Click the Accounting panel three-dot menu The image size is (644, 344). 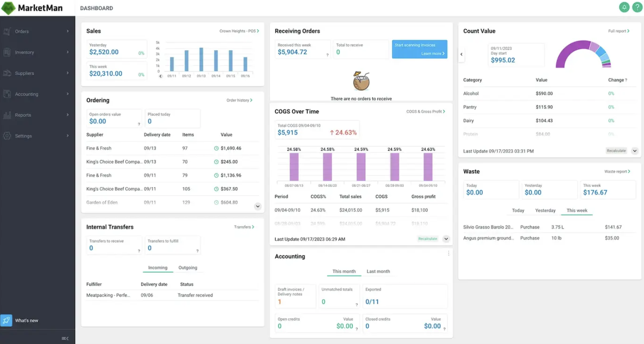tap(449, 253)
